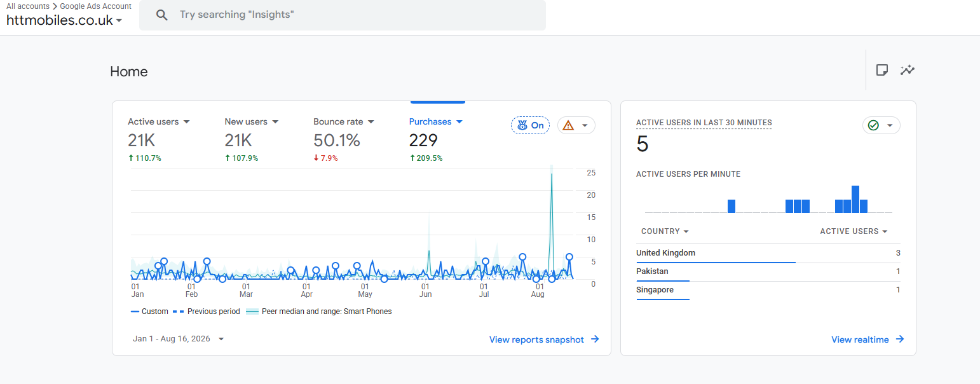Open the Insights sparkline icon
The height and width of the screenshot is (384, 980).
[x=908, y=70]
